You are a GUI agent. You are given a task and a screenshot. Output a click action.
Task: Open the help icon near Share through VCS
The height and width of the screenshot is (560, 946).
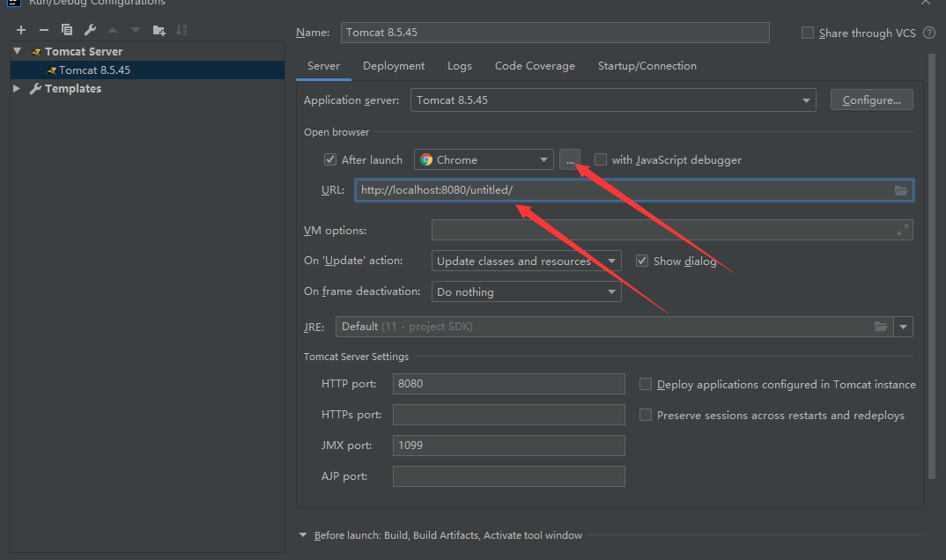[x=929, y=33]
